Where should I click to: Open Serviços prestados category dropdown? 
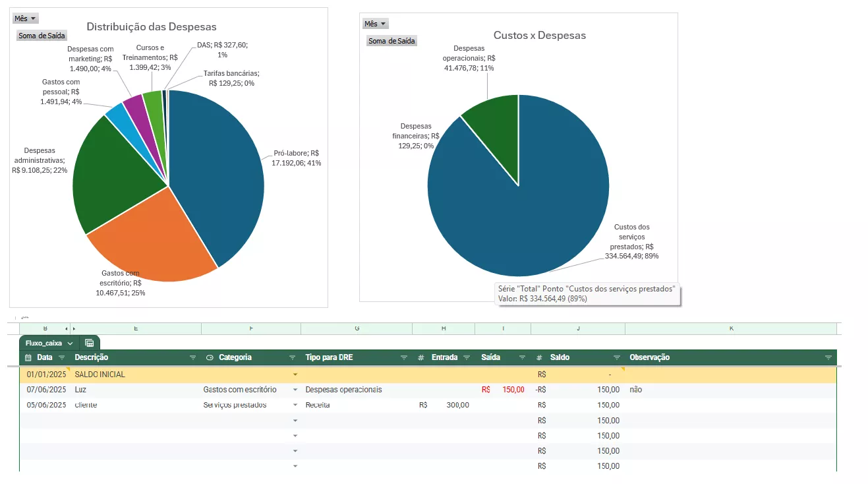pos(295,405)
